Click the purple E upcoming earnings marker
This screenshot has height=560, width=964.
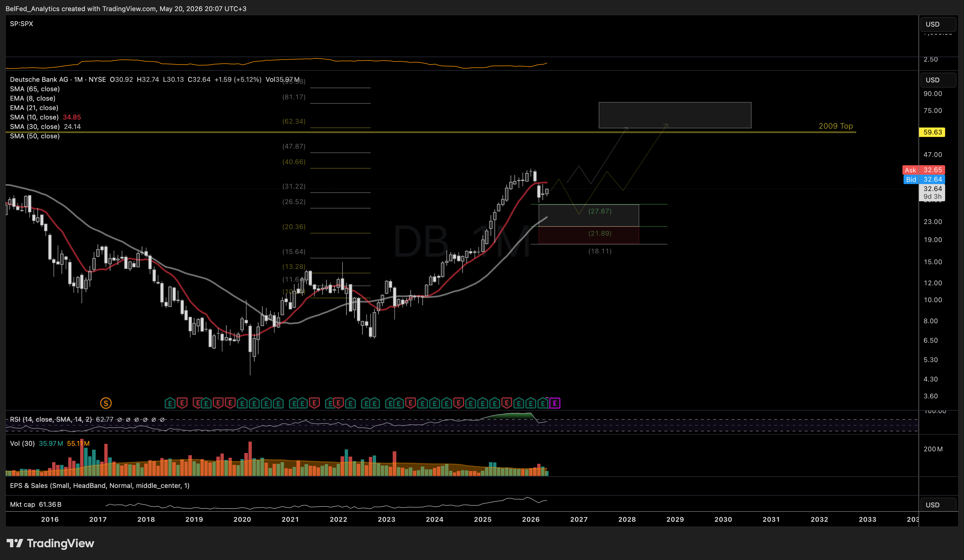click(555, 403)
